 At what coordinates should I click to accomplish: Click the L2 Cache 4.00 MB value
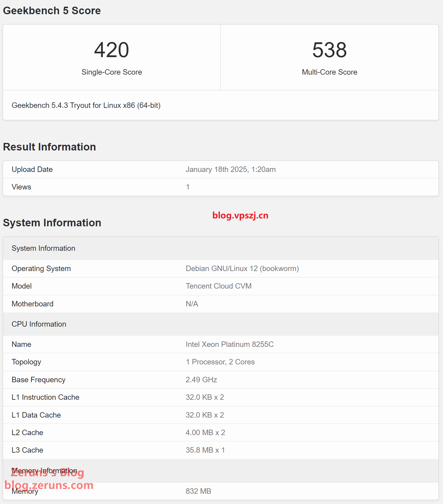tap(205, 433)
